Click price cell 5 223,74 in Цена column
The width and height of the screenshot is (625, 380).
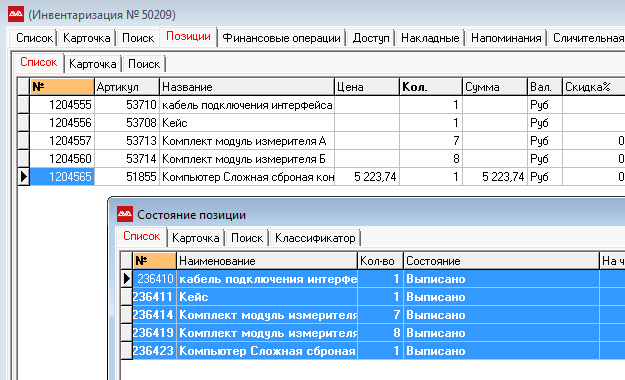[367, 177]
